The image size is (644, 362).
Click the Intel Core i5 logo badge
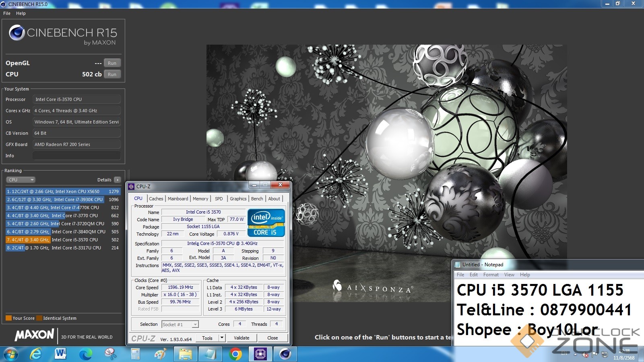(266, 222)
